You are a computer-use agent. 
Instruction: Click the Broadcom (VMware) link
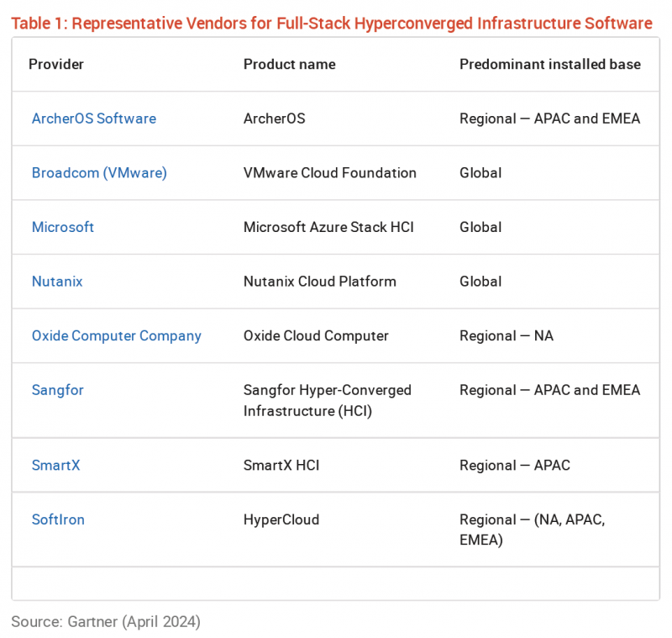99,173
